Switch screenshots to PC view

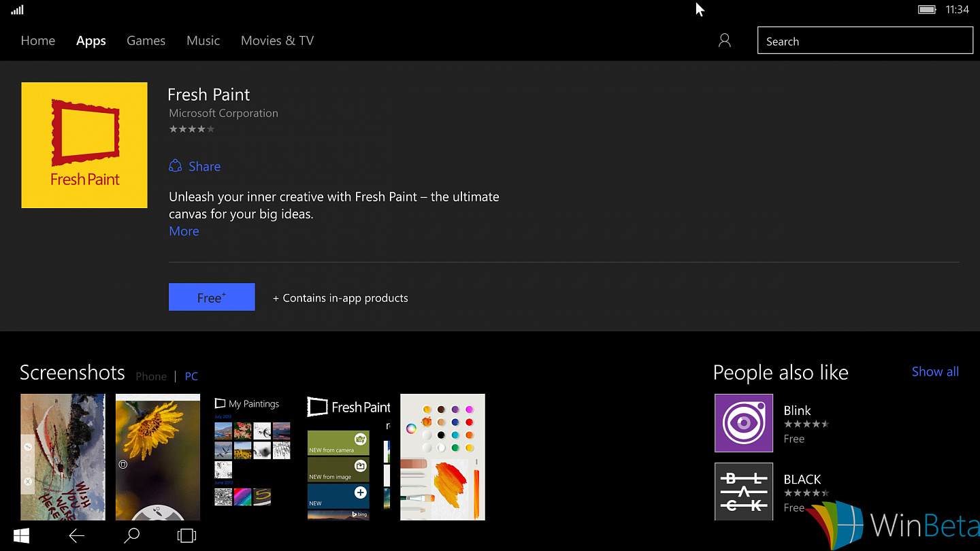191,376
